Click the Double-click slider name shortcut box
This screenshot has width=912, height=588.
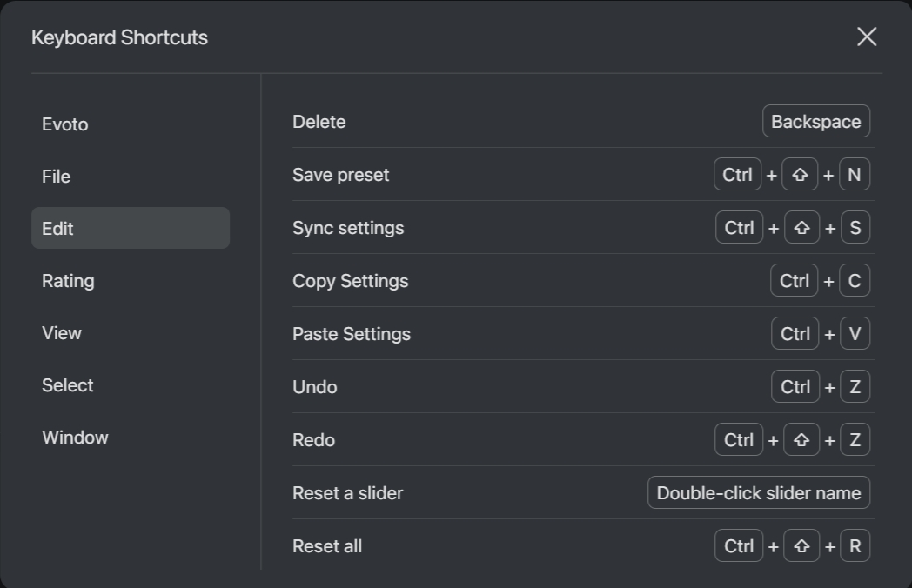pyautogui.click(x=758, y=493)
